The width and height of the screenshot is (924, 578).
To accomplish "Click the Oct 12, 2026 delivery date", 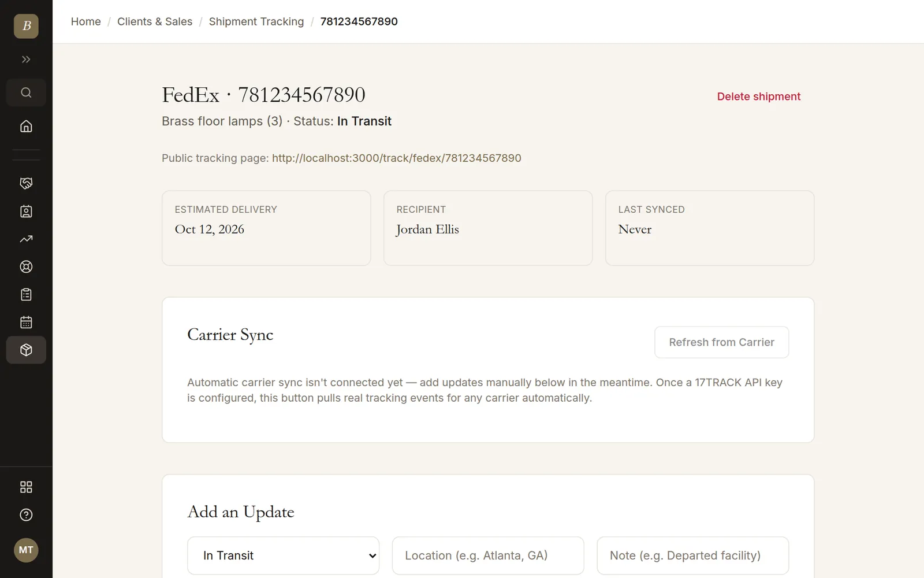I will point(210,229).
